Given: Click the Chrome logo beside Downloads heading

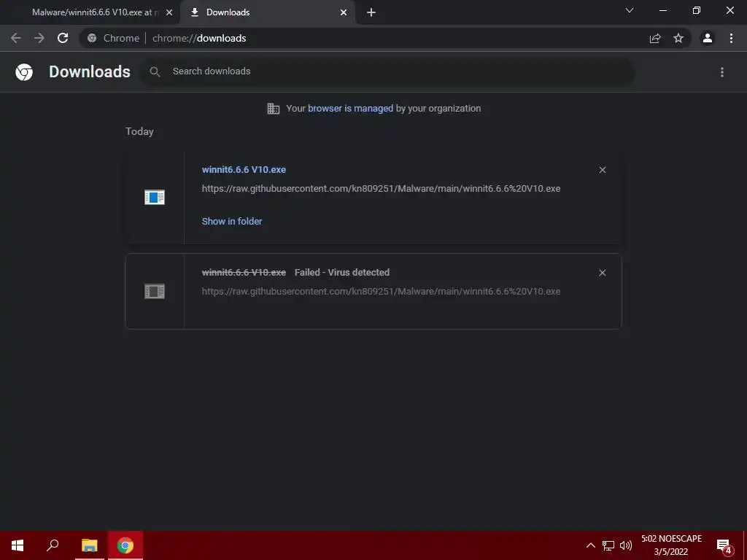Looking at the screenshot, I should coord(24,72).
